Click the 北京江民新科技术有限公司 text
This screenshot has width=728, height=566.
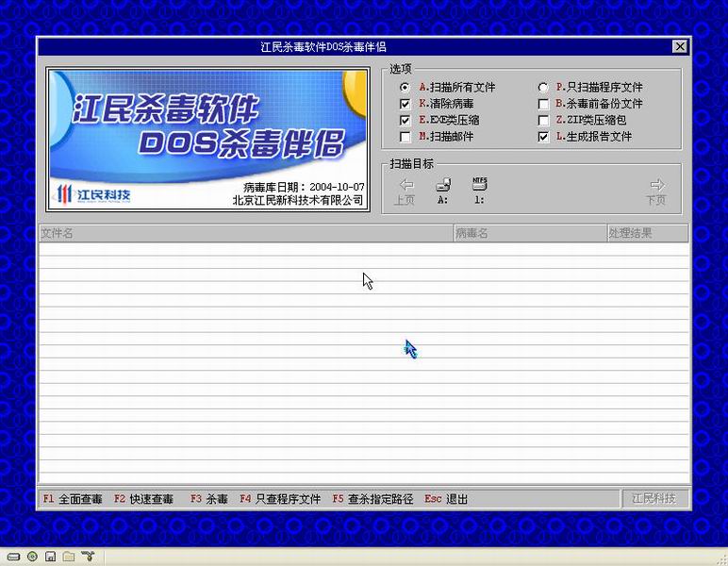[x=298, y=200]
